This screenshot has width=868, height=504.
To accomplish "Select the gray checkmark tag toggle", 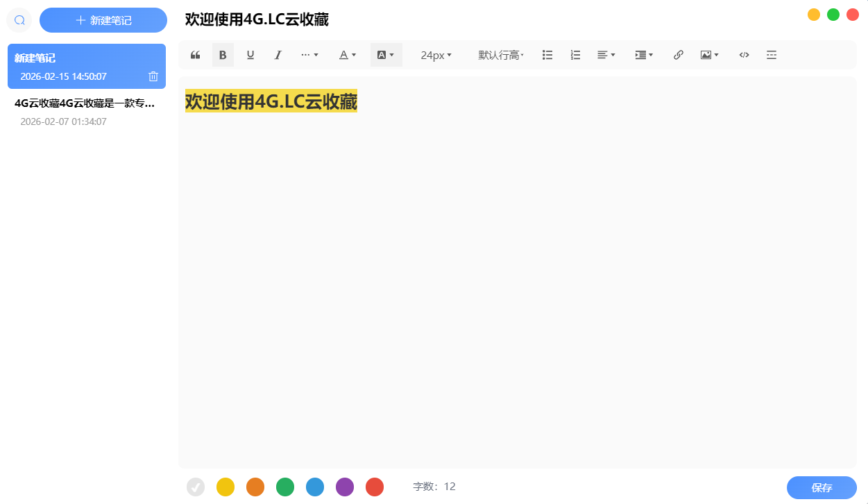I will [x=195, y=487].
